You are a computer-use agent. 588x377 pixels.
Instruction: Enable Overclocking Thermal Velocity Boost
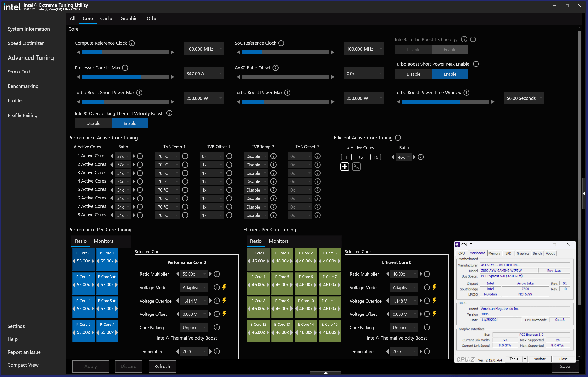click(x=130, y=123)
